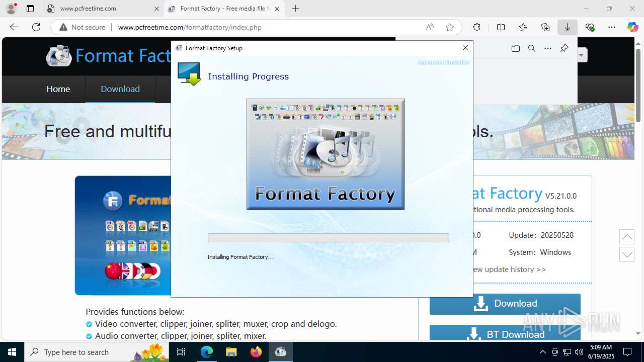This screenshot has width=644, height=362.
Task: Refresh the current page
Action: (36, 27)
